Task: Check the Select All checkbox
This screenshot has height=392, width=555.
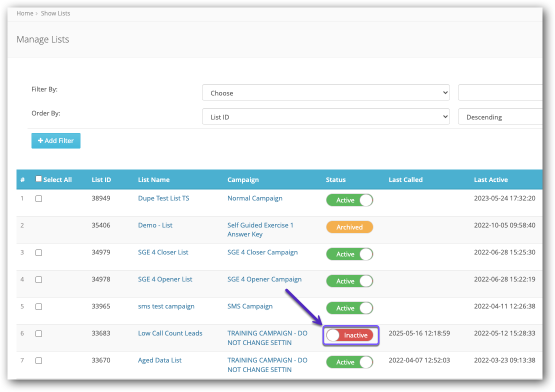Action: click(x=39, y=179)
